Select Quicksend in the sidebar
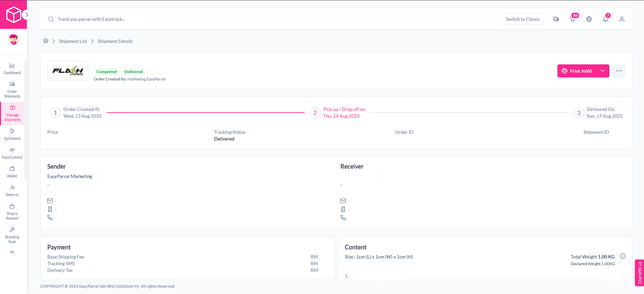The height and width of the screenshot is (294, 644). (x=12, y=134)
